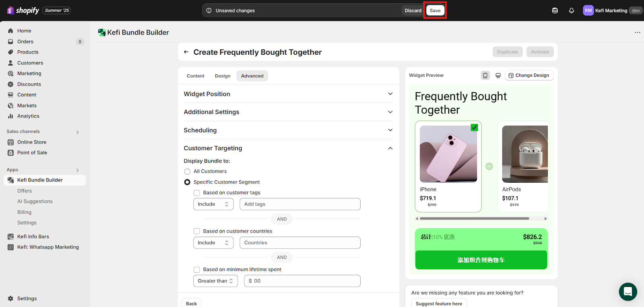Collapse the Customer Targeting section
Image resolution: width=644 pixels, height=307 pixels.
390,148
